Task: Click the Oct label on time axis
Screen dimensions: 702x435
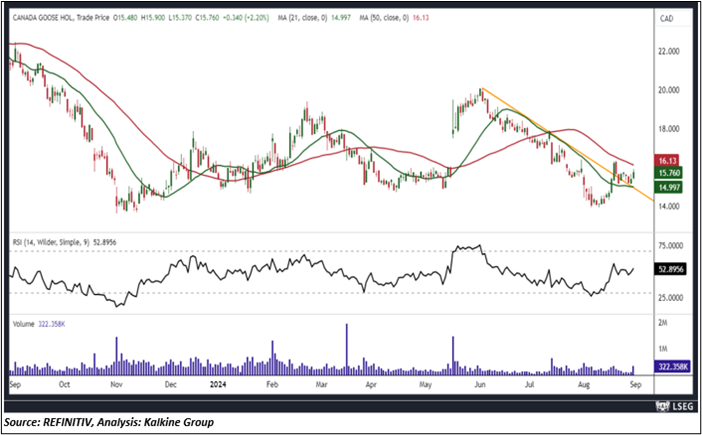Action: coord(64,385)
